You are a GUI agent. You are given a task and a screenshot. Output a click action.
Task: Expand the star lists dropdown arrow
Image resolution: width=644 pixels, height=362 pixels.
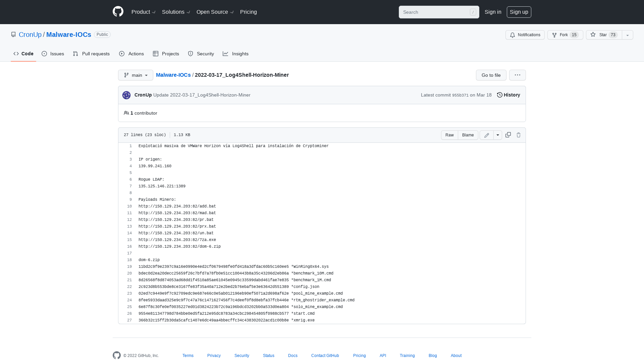pos(628,35)
